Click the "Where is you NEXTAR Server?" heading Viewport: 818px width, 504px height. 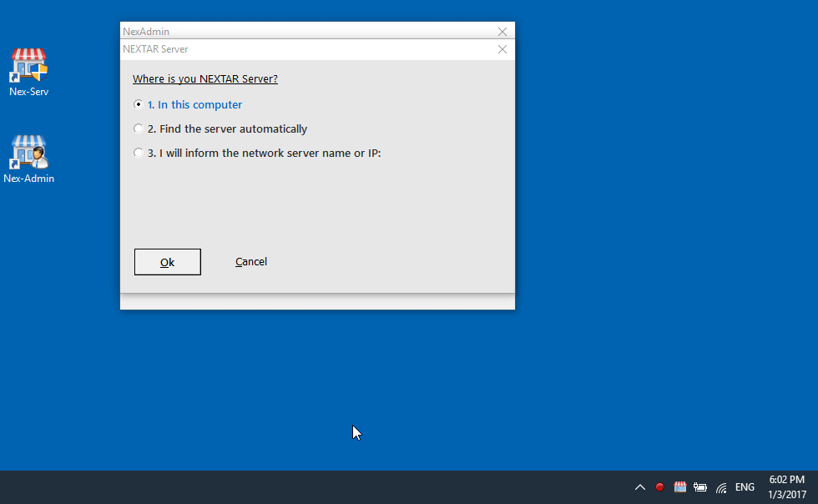[x=205, y=78]
